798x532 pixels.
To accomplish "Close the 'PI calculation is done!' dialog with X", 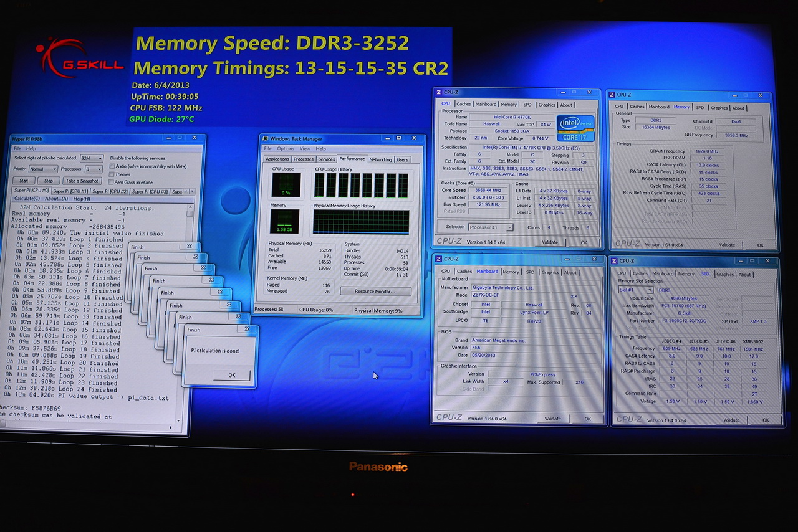I will click(247, 330).
